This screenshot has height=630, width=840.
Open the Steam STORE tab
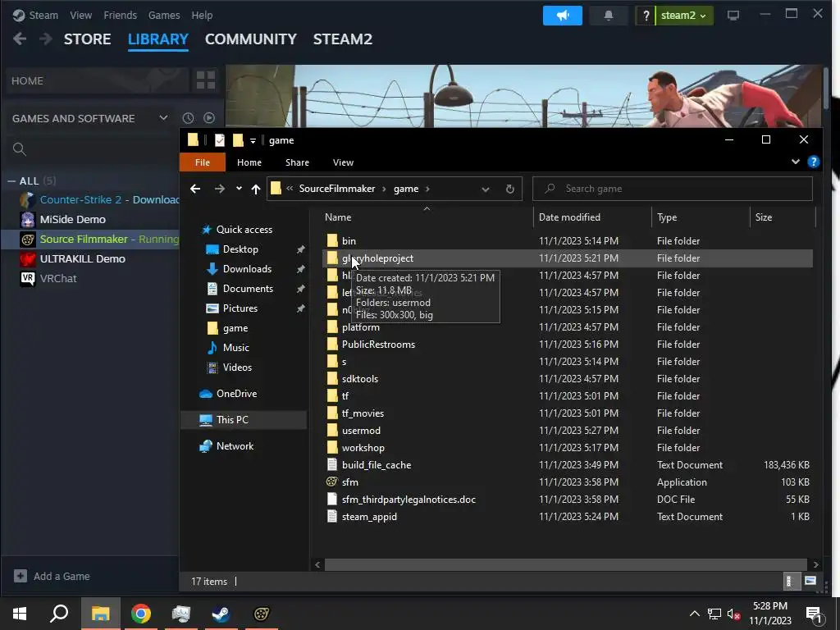pyautogui.click(x=87, y=39)
